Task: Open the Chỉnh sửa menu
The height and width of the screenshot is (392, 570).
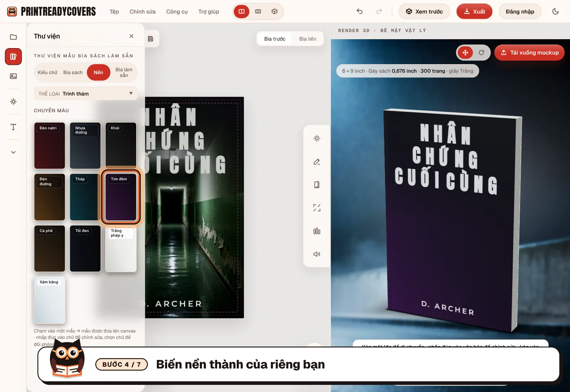Action: [142, 11]
